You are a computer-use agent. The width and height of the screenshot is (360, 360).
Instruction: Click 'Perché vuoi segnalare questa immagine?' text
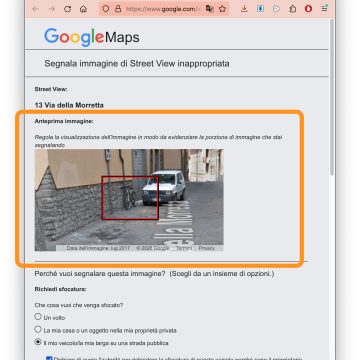tap(100, 274)
